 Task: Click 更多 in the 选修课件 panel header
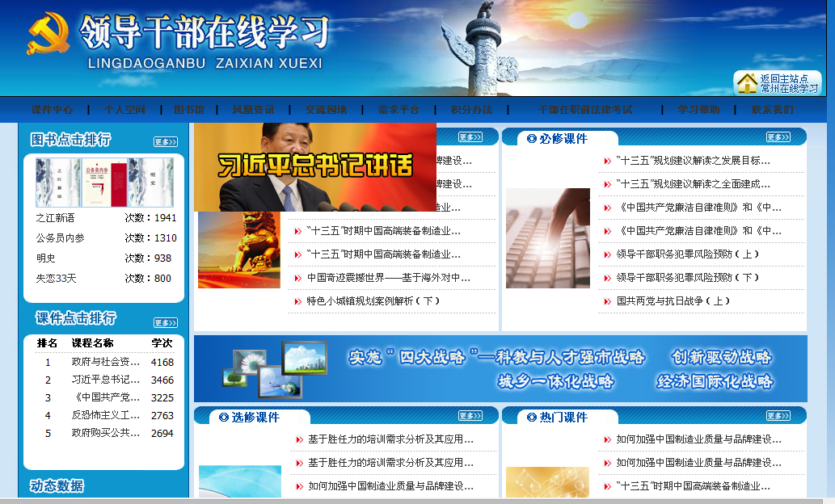(x=470, y=416)
